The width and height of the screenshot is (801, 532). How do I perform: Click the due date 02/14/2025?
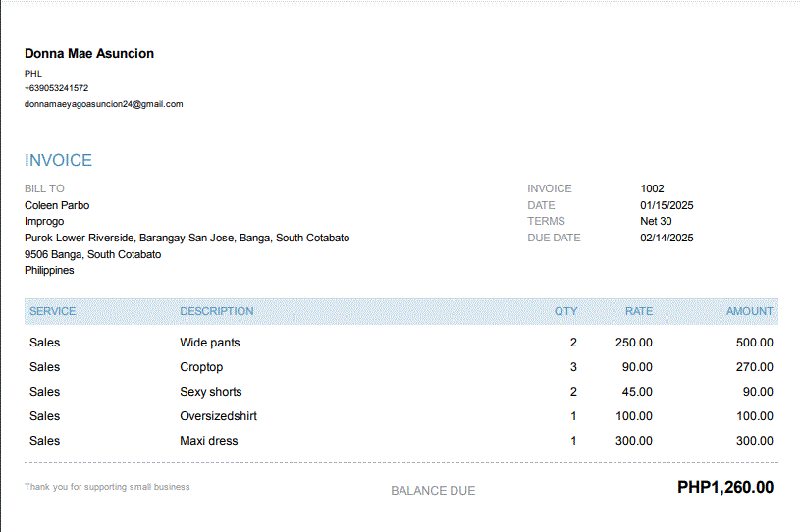pyautogui.click(x=667, y=238)
